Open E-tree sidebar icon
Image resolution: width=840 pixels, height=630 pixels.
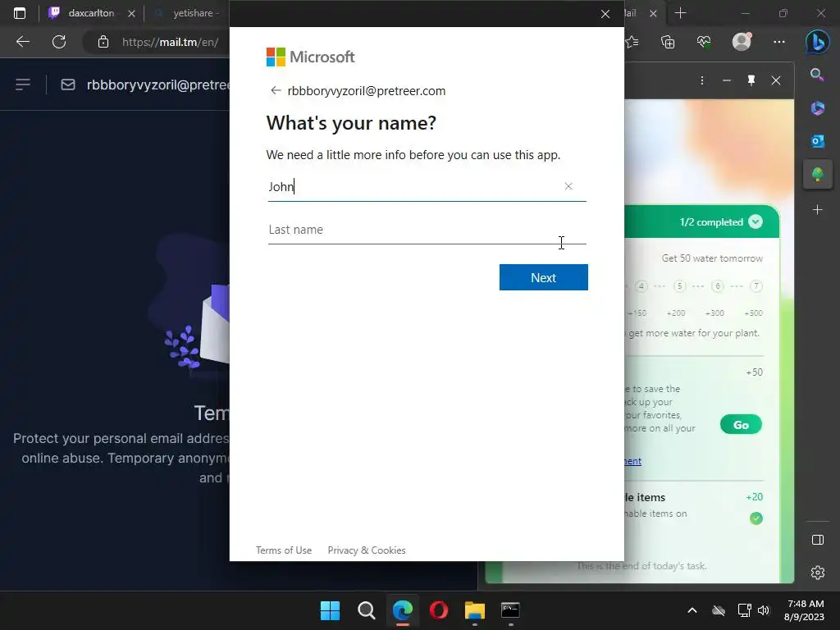click(x=817, y=174)
